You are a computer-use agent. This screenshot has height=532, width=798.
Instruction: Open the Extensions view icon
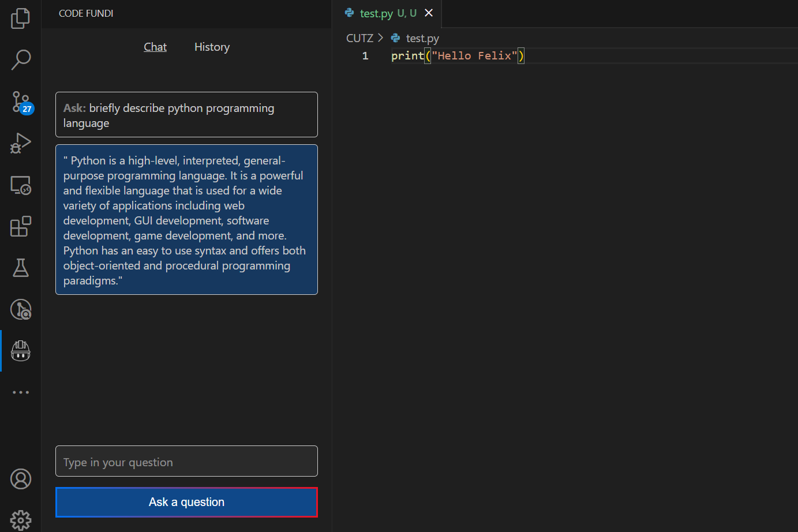pyautogui.click(x=21, y=226)
